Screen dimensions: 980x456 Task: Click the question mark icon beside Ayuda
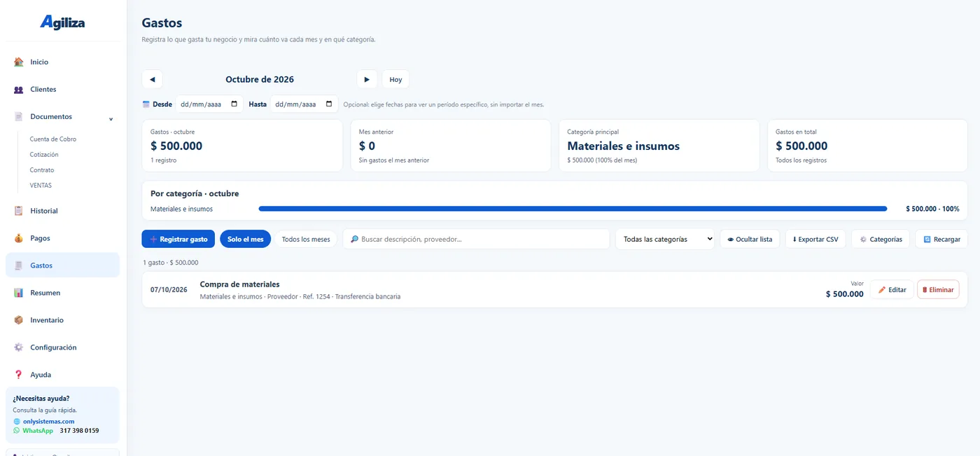(19, 375)
